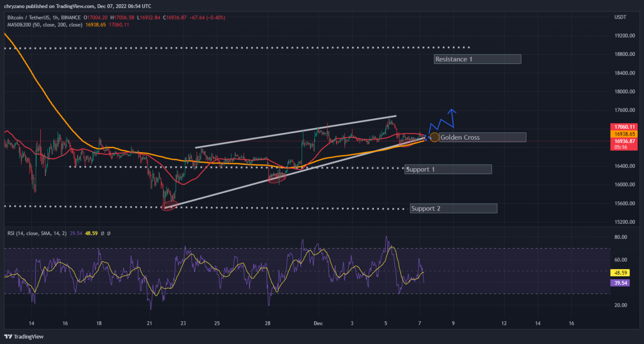Click the 18800.00 price scale value
Image resolution: width=644 pixels, height=344 pixels.
624,54
